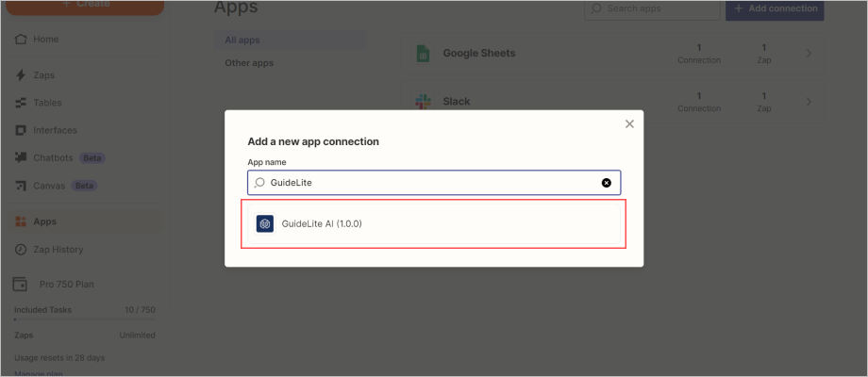Image resolution: width=868 pixels, height=377 pixels.
Task: Click the Beta badge next to Canvas
Action: (x=84, y=186)
